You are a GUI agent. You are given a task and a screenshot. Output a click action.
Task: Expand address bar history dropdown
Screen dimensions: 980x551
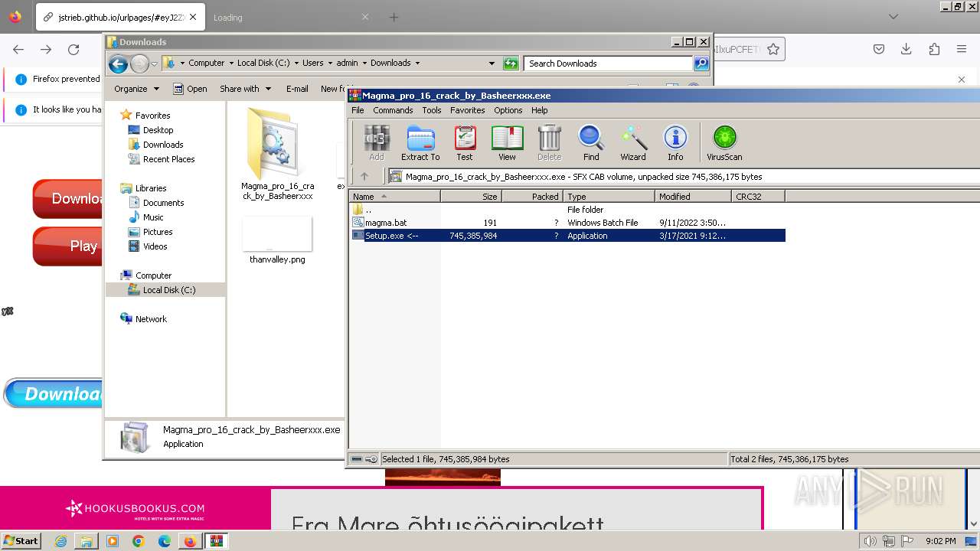tap(492, 64)
